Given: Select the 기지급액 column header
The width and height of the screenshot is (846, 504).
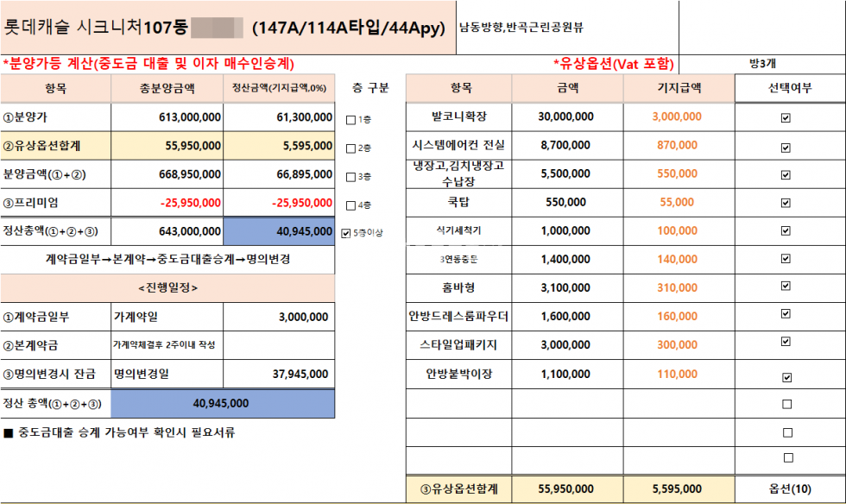Looking at the screenshot, I should tap(679, 88).
